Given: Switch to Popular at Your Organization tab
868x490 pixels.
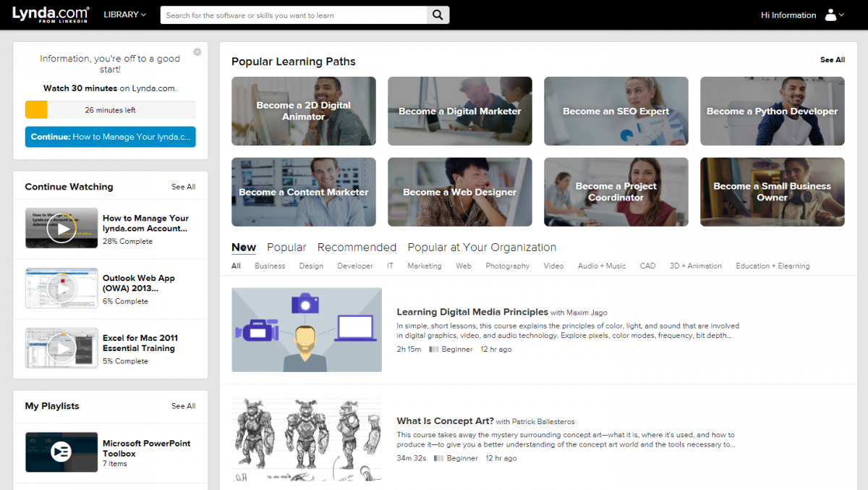Looking at the screenshot, I should [x=482, y=248].
